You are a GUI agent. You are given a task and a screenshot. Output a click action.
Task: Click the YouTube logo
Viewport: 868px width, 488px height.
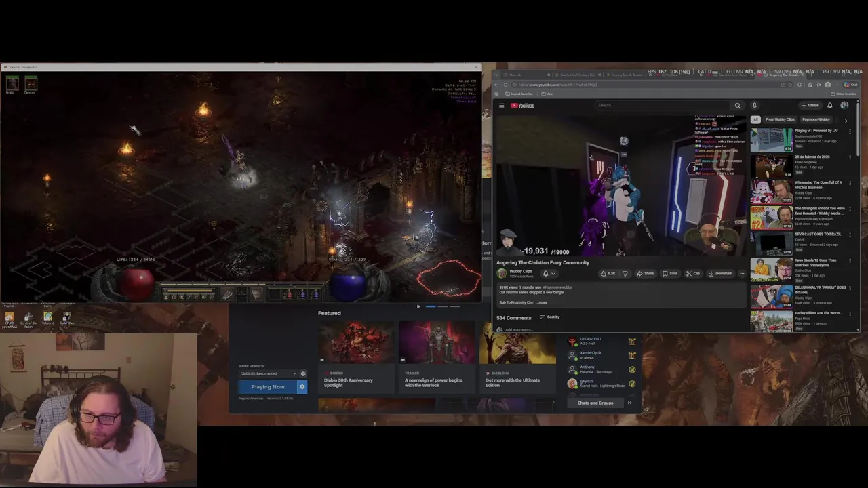click(522, 106)
